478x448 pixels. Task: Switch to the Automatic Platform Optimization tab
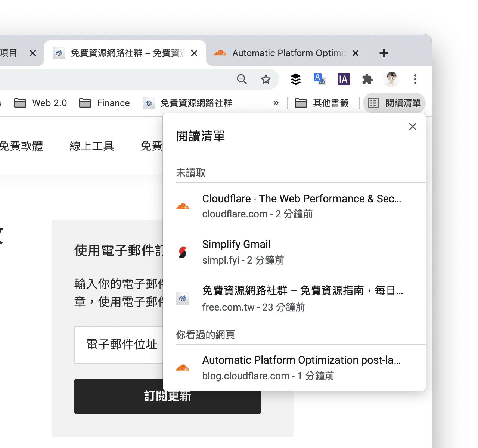(286, 53)
